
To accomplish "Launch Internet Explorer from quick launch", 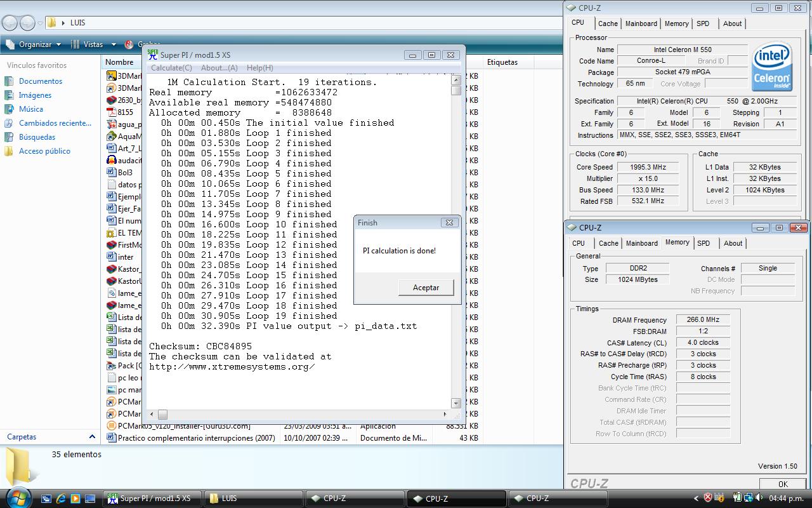I will (61, 498).
